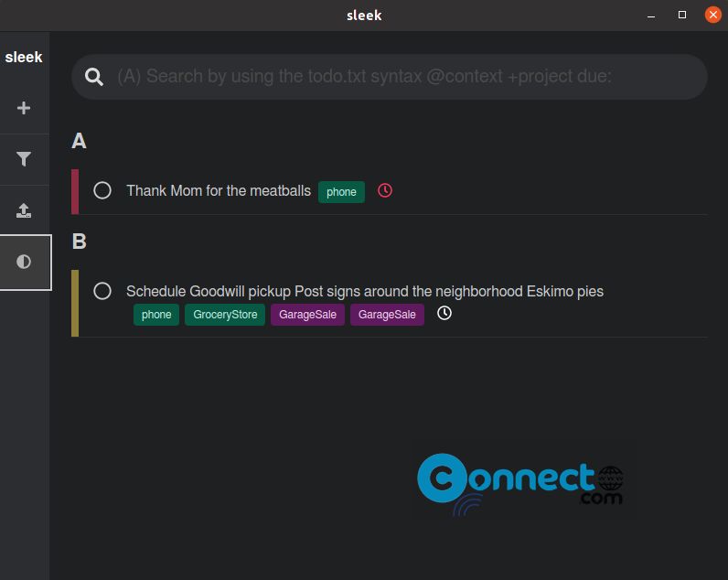This screenshot has height=580, width=728.
Task: Click the priority B group heading
Action: pyautogui.click(x=79, y=242)
